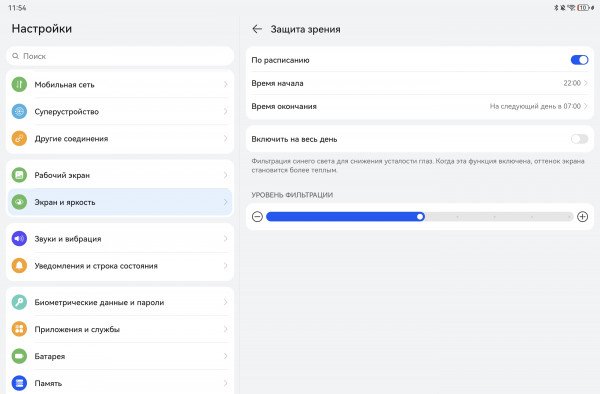Screen dimensions: 600x394
Task: Click the Mobile network green icon
Action: click(x=19, y=85)
